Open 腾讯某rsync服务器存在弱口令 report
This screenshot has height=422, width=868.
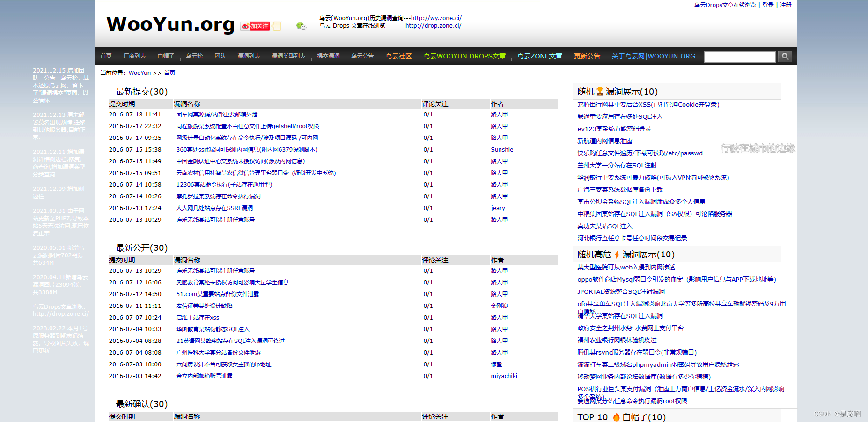pos(637,353)
